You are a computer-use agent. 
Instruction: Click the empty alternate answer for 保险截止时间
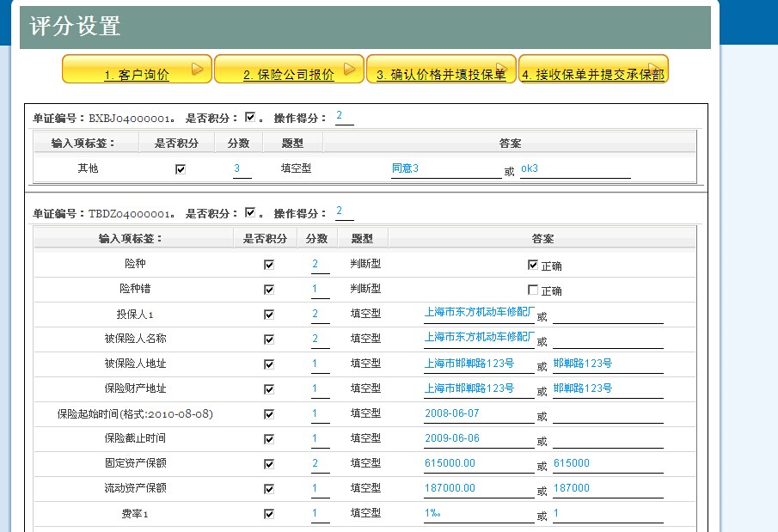607,439
